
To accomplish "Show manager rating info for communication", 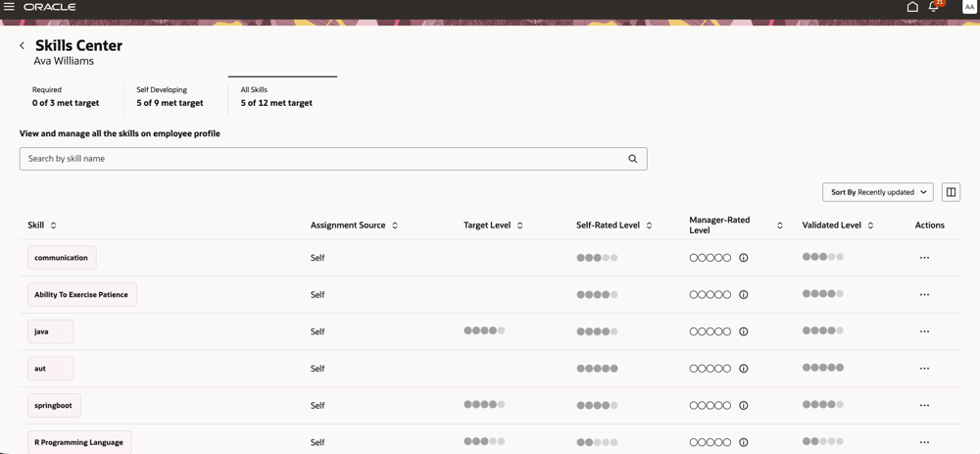I will click(x=743, y=258).
